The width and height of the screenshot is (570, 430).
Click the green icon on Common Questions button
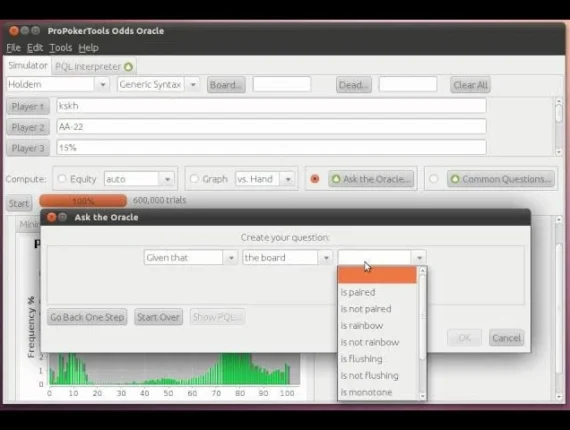[455, 179]
